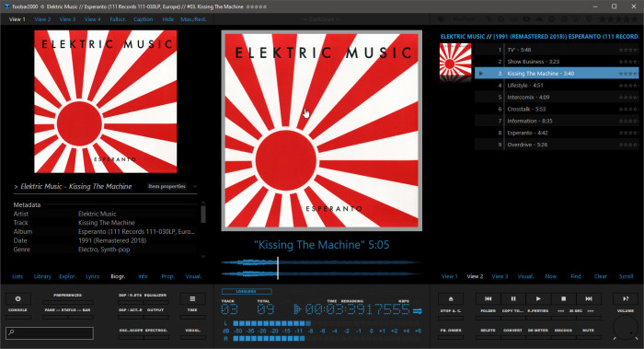Click the eject icon button
This screenshot has width=644, height=349.
tap(451, 299)
